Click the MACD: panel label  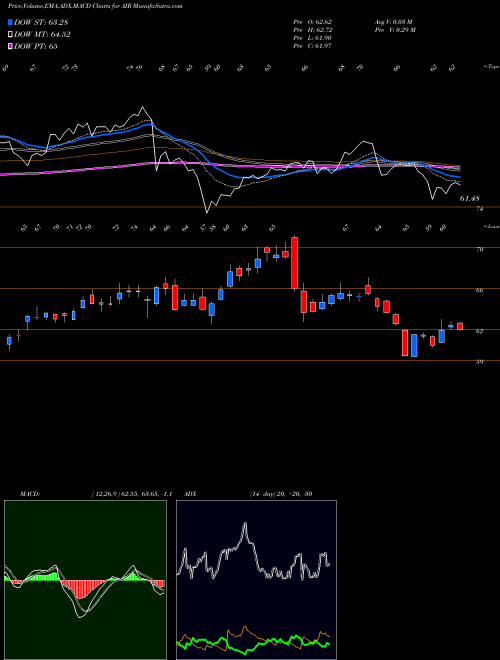(29, 494)
